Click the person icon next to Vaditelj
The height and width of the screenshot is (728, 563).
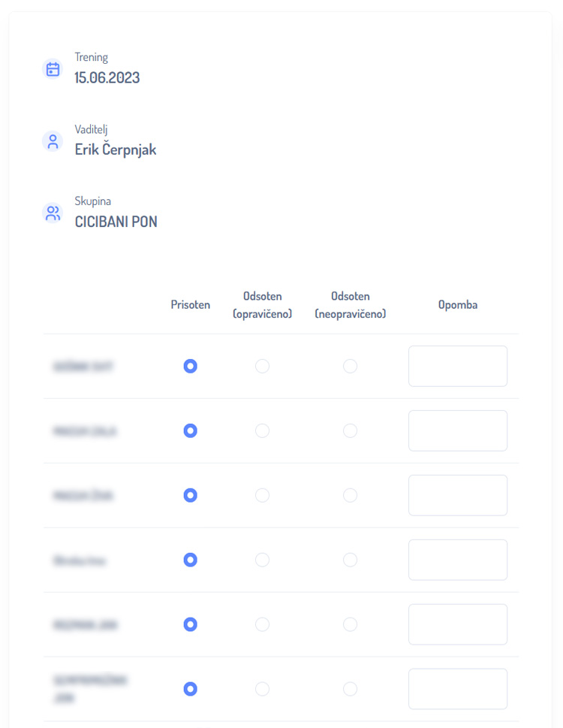pos(53,141)
